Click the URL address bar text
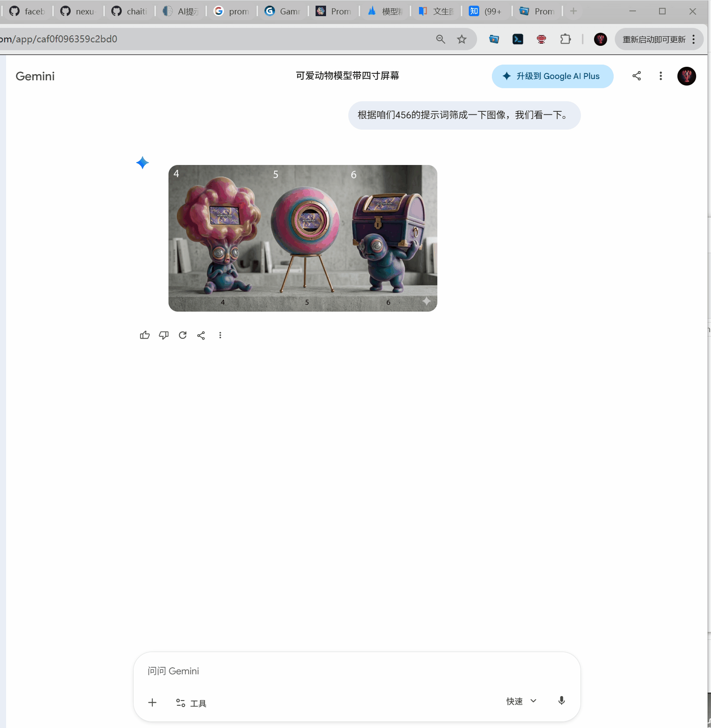711x728 pixels. coord(58,39)
